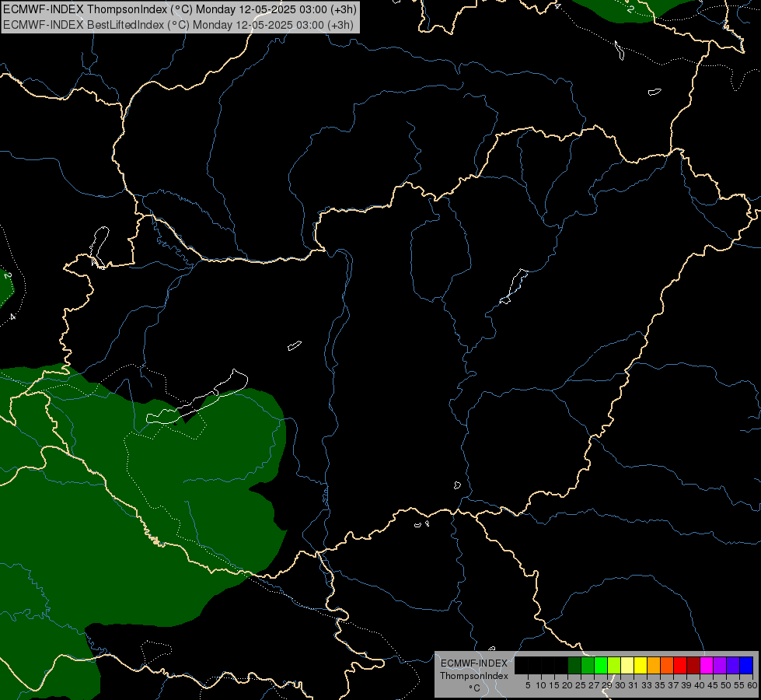Select the yellow-green 29–30 legend swatch
This screenshot has width=761, height=700.
click(x=614, y=665)
